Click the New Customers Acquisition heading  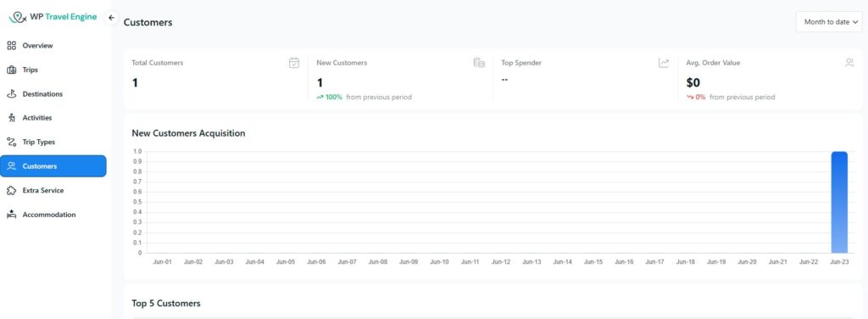[188, 133]
